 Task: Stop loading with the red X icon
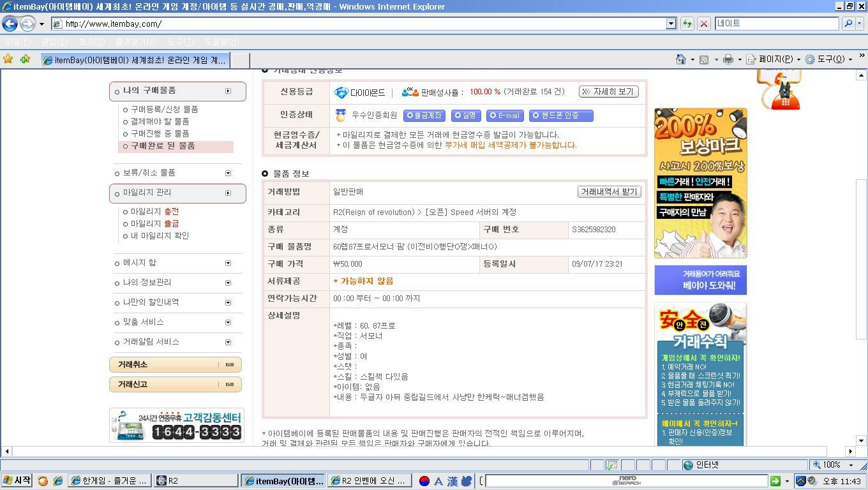703,24
